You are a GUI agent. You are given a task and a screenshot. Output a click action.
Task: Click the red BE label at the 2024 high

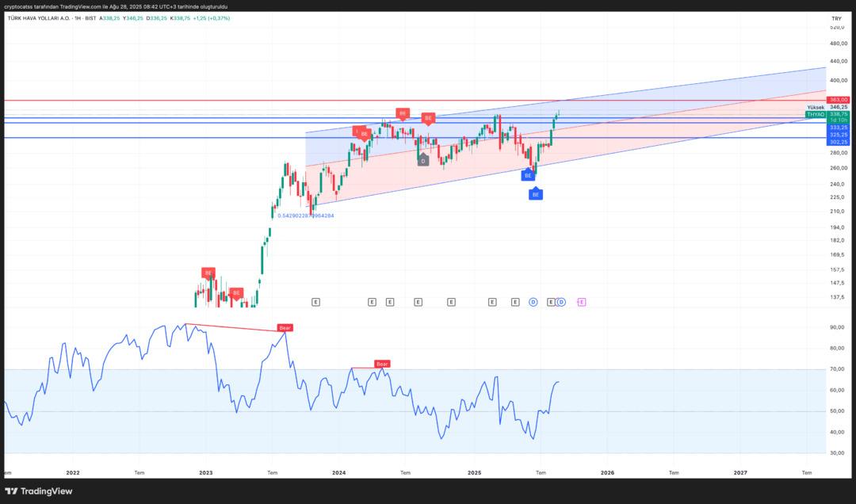click(x=403, y=113)
